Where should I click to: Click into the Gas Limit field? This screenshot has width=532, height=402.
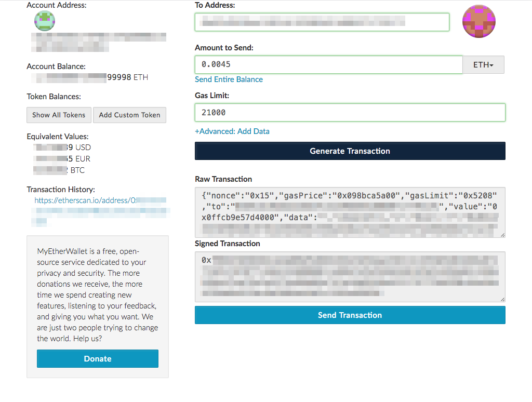coord(350,113)
